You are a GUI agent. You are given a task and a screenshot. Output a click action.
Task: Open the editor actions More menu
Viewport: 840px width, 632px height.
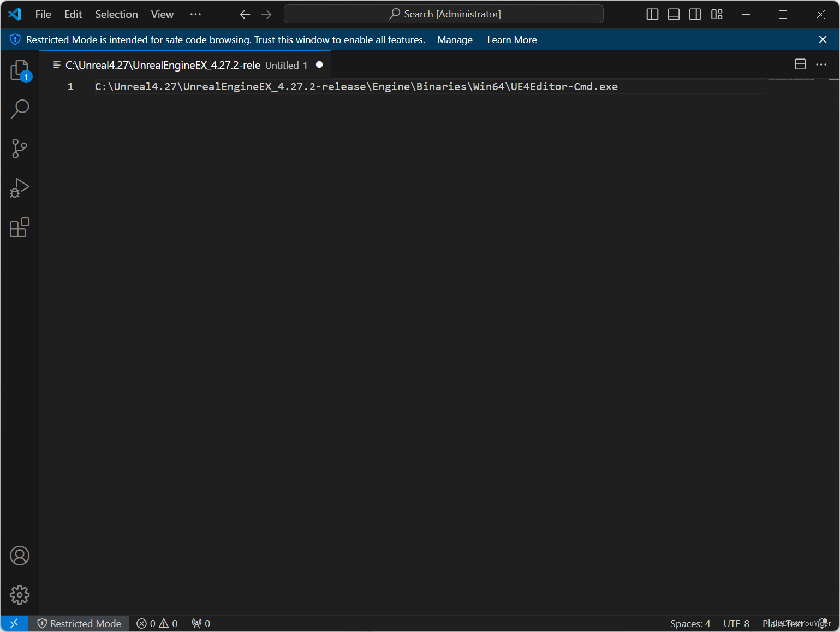pyautogui.click(x=821, y=64)
